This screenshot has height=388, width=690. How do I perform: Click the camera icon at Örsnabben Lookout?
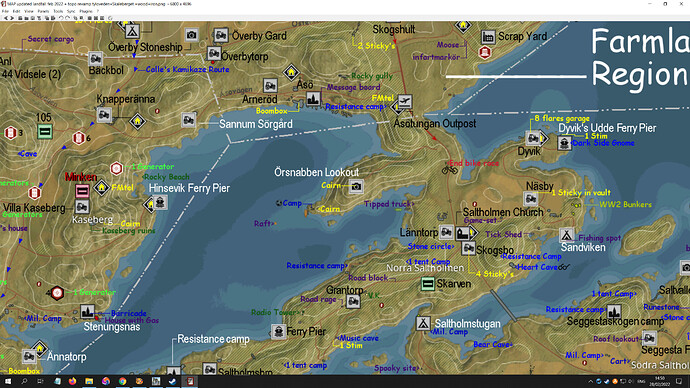(x=356, y=187)
